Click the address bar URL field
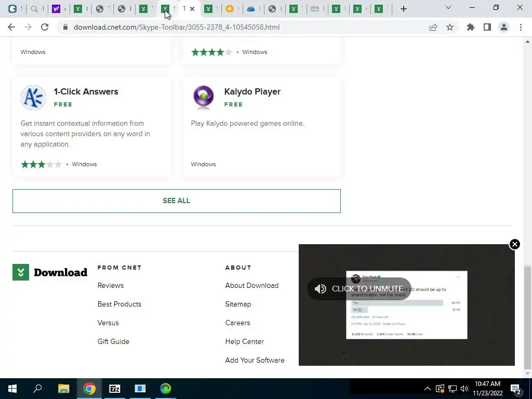532x399 pixels. click(177, 27)
